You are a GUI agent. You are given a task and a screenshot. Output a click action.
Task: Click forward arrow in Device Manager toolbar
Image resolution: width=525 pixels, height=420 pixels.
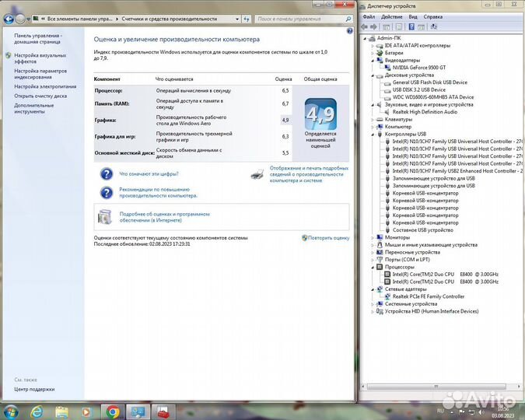(373, 26)
